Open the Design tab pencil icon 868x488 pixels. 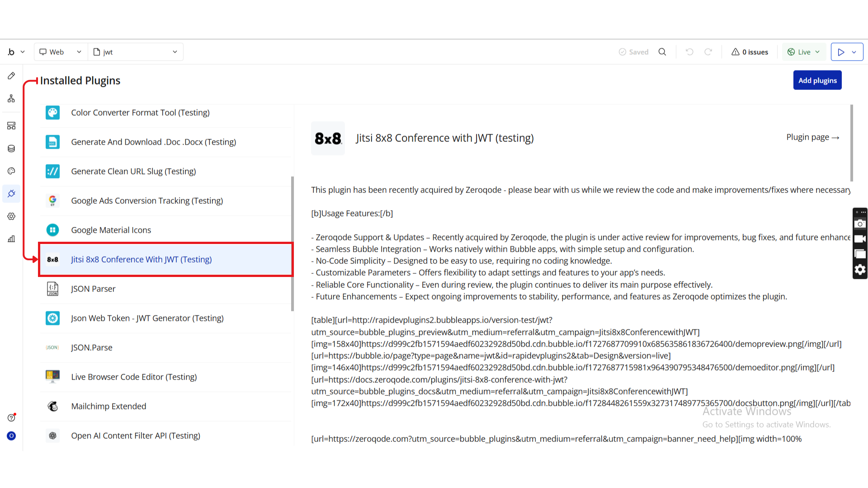[x=11, y=76]
